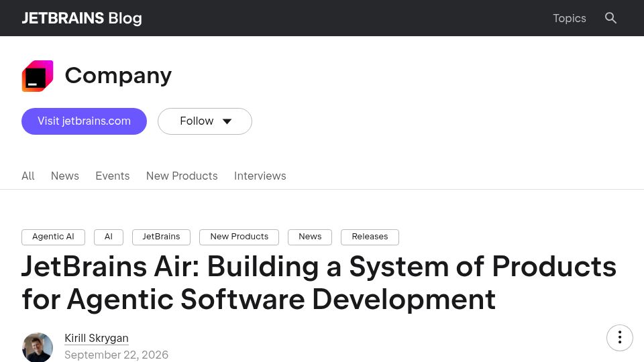
Task: Click the JetBrains tag
Action: pyautogui.click(x=162, y=237)
